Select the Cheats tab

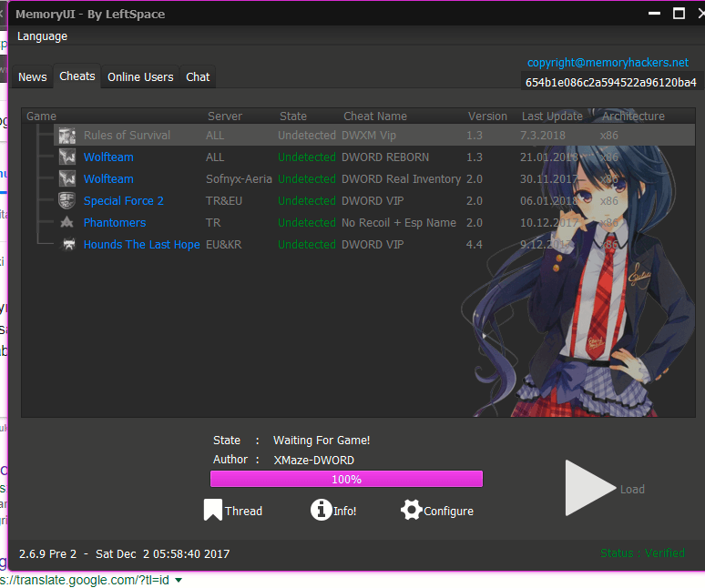click(x=77, y=76)
